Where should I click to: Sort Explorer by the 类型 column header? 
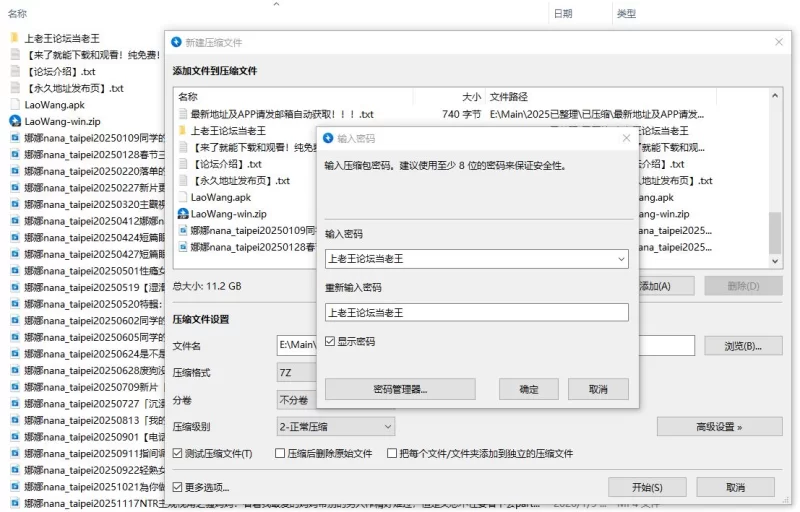[626, 14]
